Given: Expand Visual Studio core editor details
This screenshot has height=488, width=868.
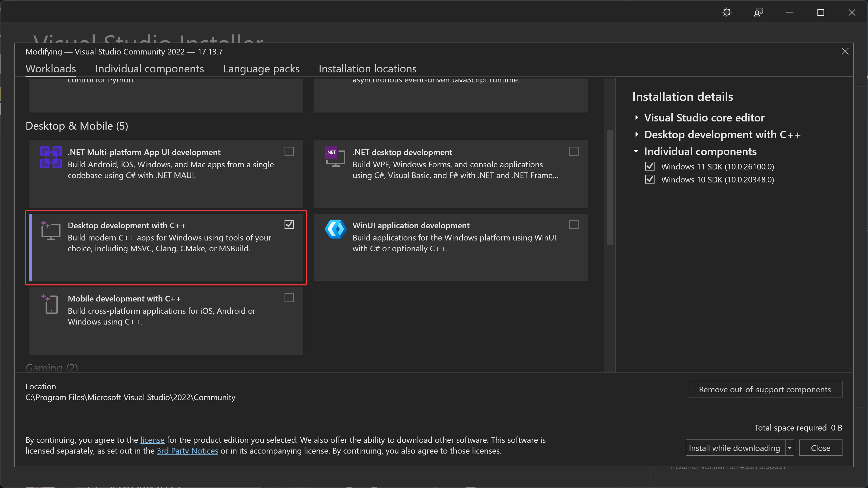Looking at the screenshot, I should click(637, 118).
